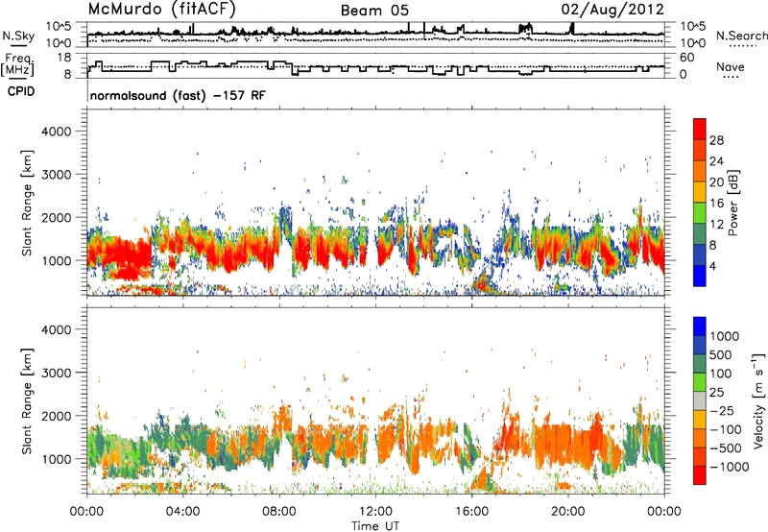
Task: Click the 'Power [dB]' colorbar label
Action: pos(733,203)
